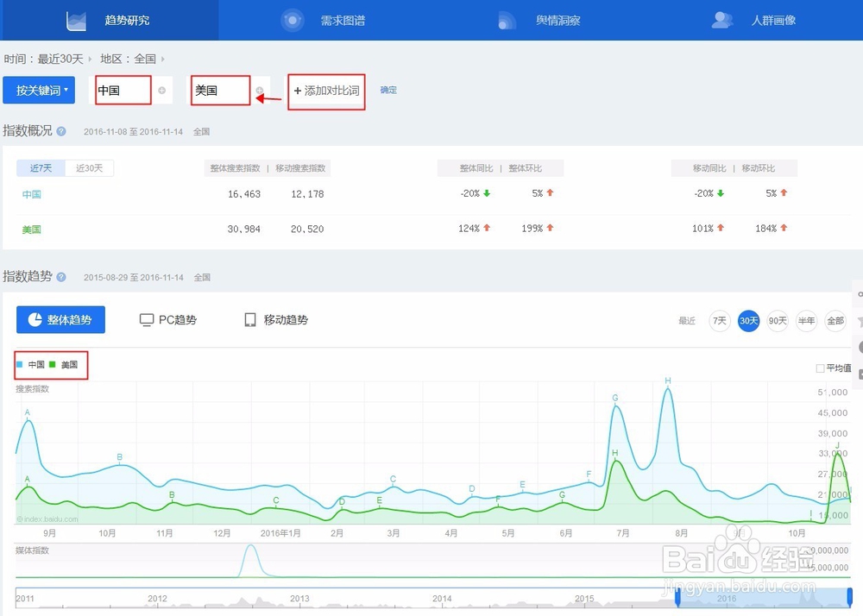The width and height of the screenshot is (863, 616).
Task: Toggle green 美国 legend swatch
Action: coord(53,364)
